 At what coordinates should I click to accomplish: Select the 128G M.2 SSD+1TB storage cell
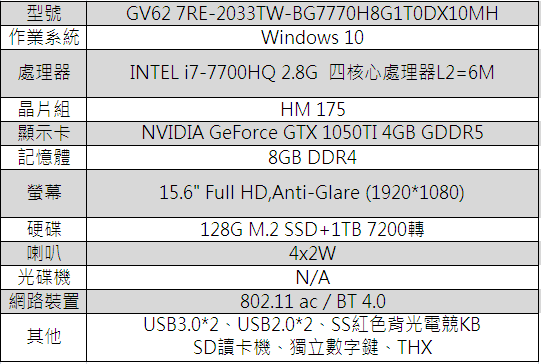click(x=312, y=229)
